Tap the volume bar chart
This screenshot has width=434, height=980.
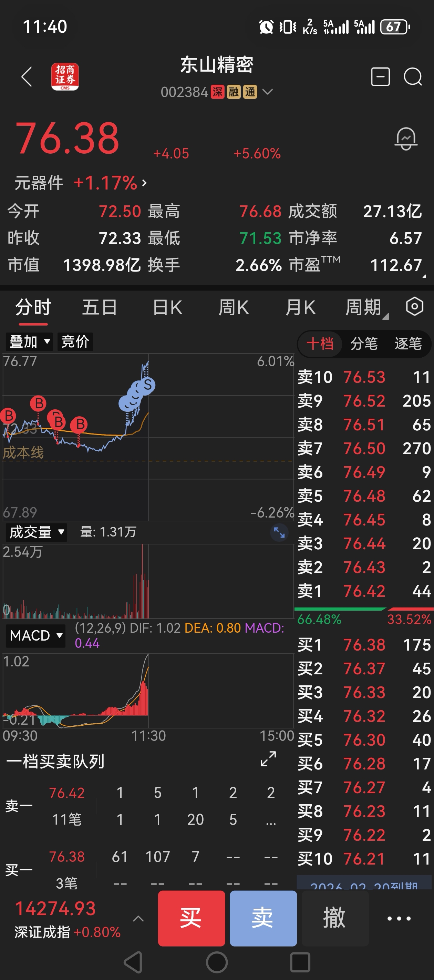[x=148, y=581]
